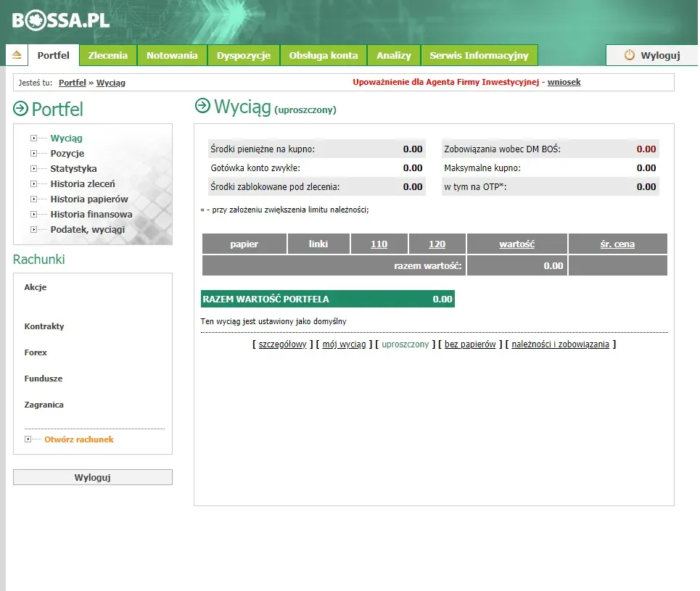Sort table by column 110
The width and height of the screenshot is (700, 591).
point(379,244)
